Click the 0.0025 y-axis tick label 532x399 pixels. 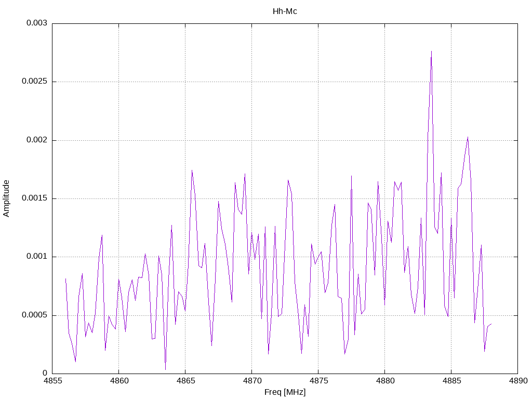(34, 82)
